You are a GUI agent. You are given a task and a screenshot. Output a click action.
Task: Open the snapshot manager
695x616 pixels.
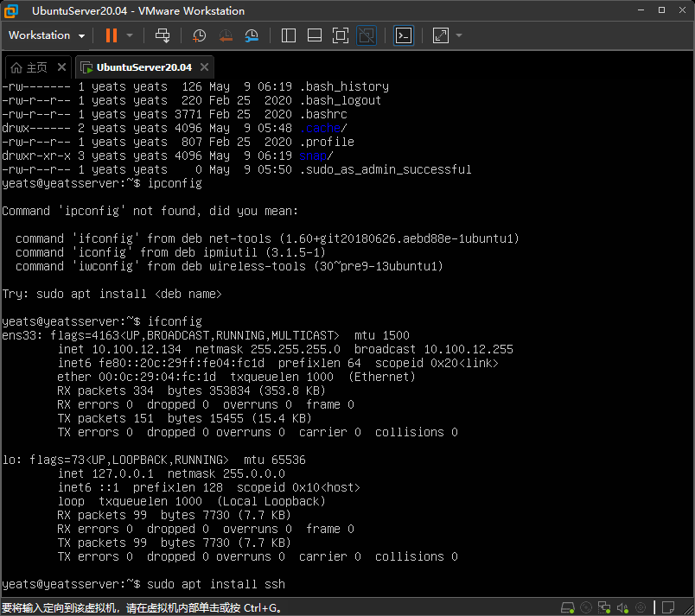click(x=252, y=35)
